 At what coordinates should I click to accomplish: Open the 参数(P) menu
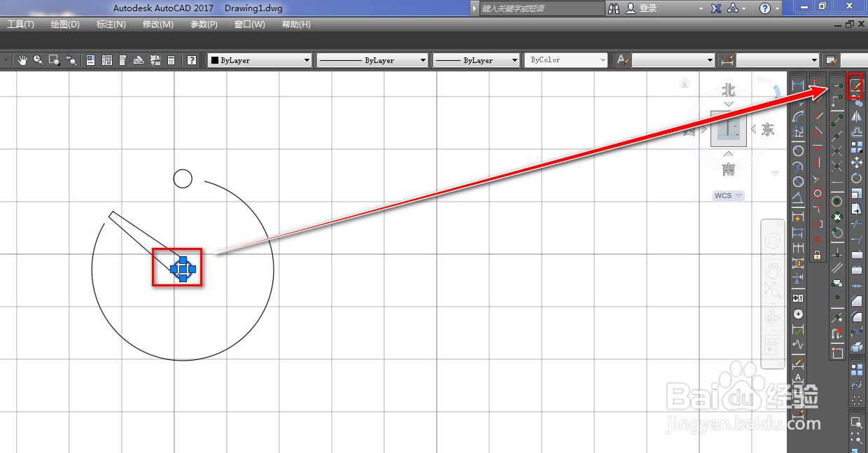(x=204, y=25)
